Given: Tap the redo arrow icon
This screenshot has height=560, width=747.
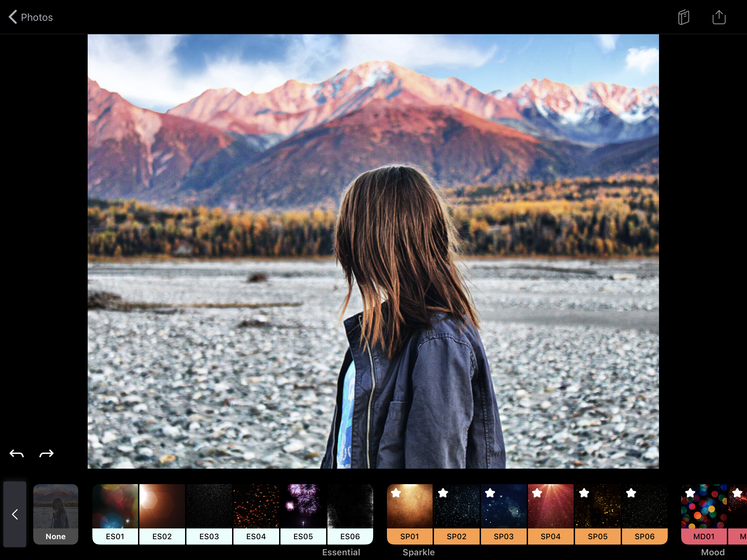Looking at the screenshot, I should click(46, 454).
